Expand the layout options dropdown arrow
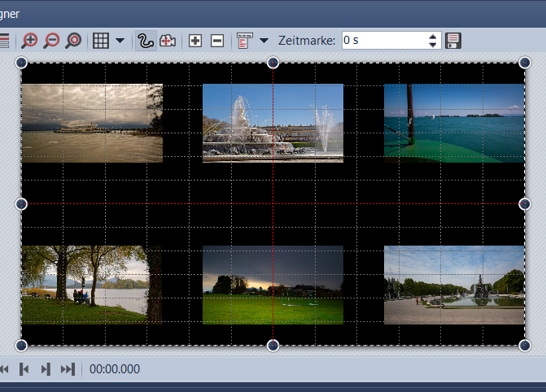 (264, 41)
